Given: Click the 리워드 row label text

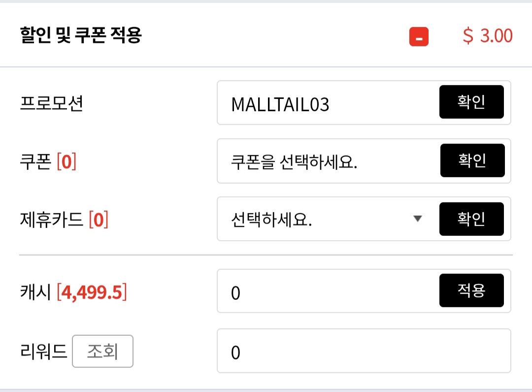Looking at the screenshot, I should pyautogui.click(x=43, y=352).
